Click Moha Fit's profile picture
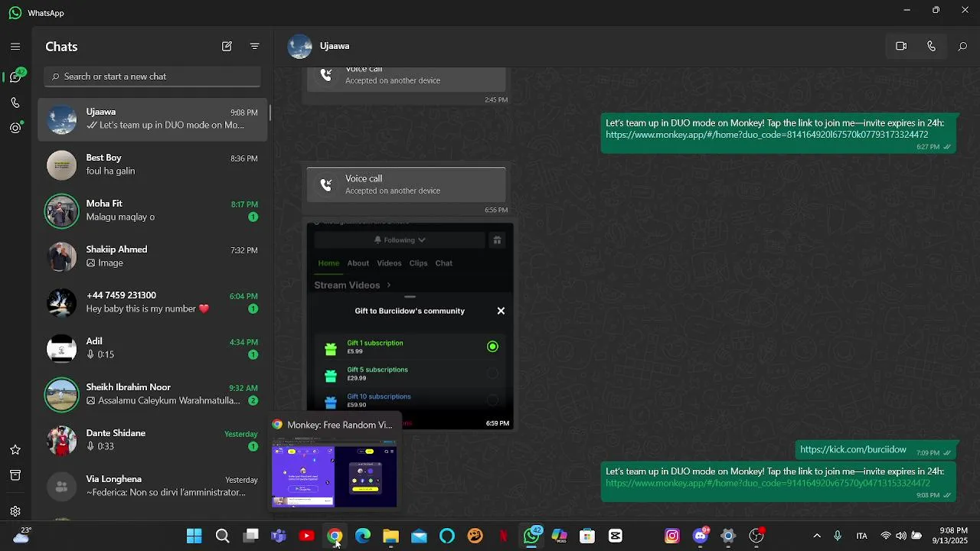Screen dimensions: 980x551 (62, 211)
